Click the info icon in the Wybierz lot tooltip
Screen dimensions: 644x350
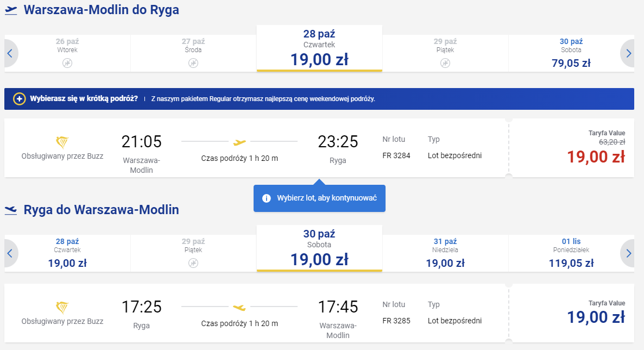click(x=267, y=198)
